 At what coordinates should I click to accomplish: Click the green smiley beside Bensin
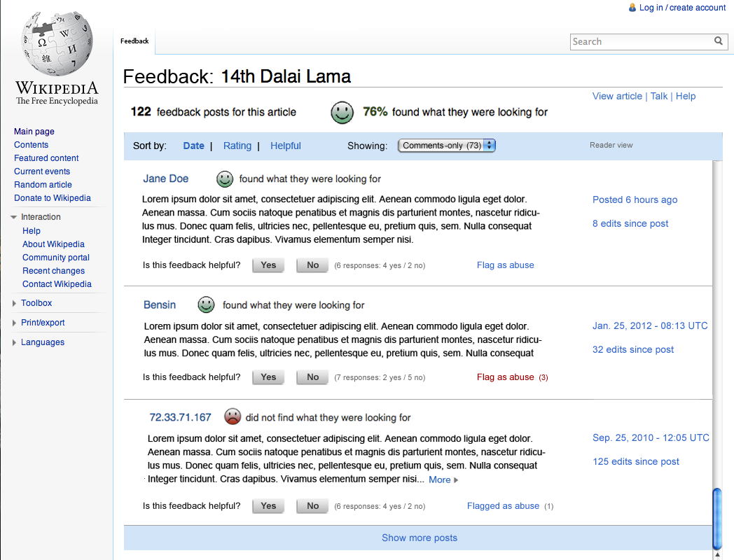[206, 305]
